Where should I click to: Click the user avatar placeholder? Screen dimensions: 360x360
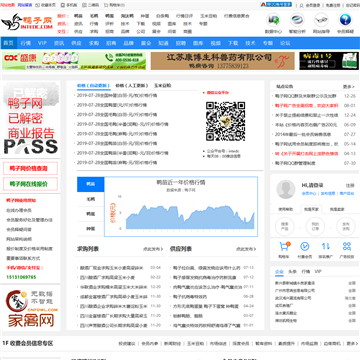coord(286,189)
